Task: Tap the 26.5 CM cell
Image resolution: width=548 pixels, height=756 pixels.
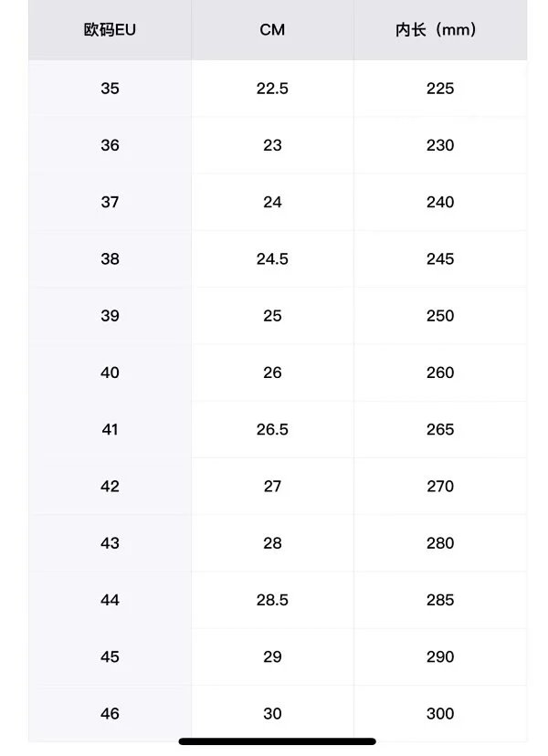Action: coord(272,429)
